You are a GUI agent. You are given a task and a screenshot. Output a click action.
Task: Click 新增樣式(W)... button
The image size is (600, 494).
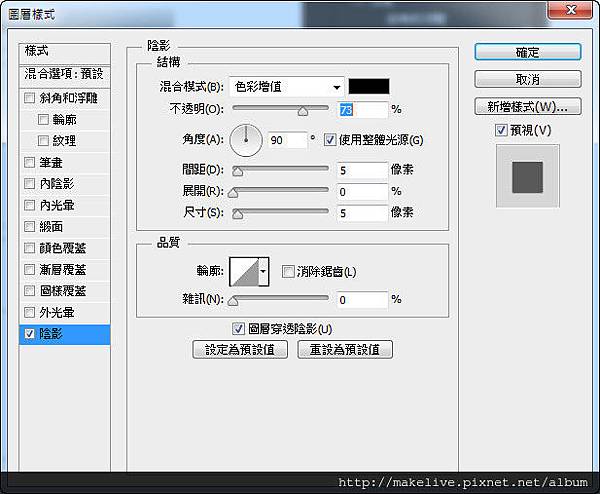point(528,106)
